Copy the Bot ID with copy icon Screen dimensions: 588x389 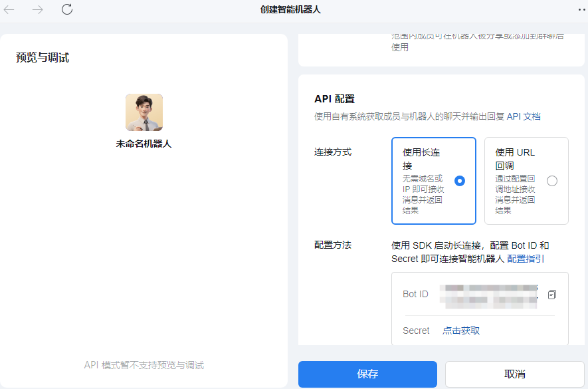tap(551, 295)
